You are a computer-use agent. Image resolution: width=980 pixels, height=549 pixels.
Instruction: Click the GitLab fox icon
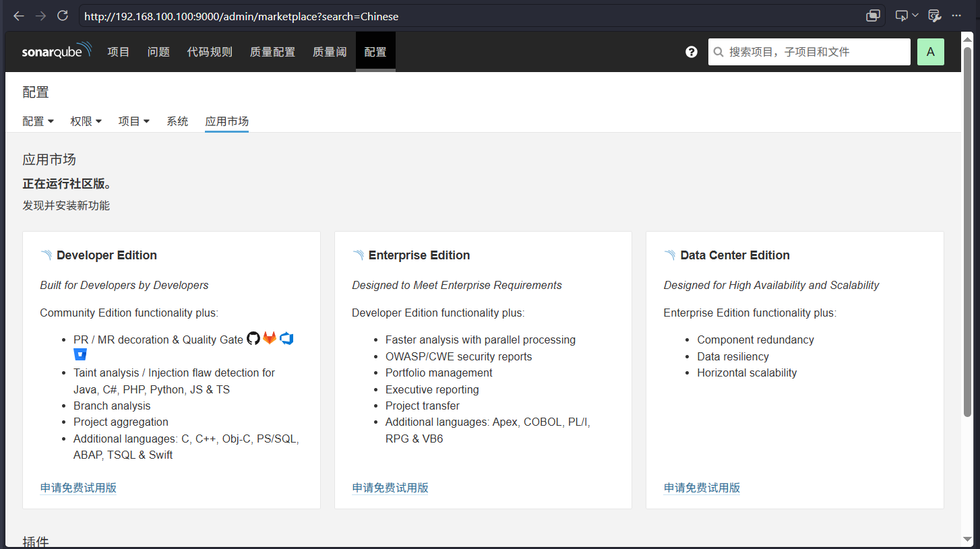point(270,338)
